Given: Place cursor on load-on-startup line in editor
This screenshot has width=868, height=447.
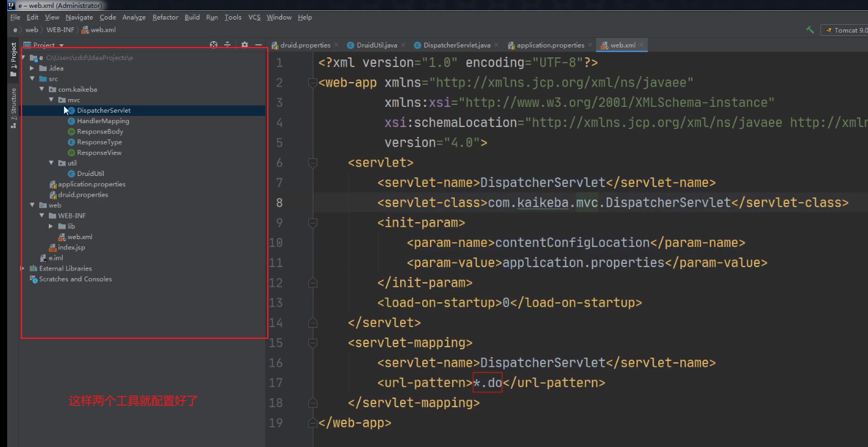Looking at the screenshot, I should point(510,302).
